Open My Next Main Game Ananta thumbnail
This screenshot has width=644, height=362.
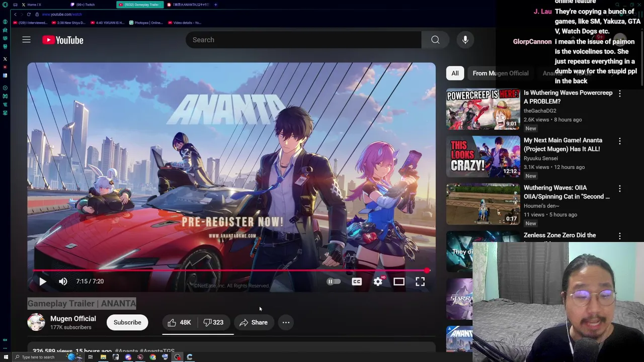(483, 156)
